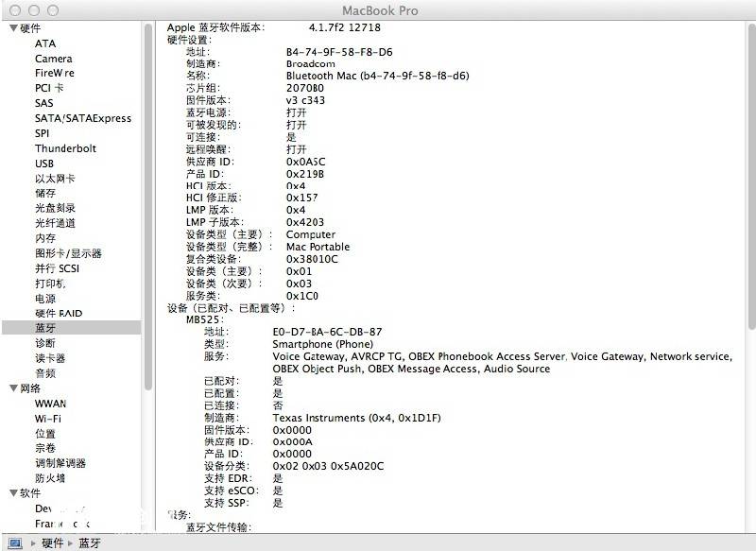
Task: Click 蓝牙 in the bottom path bar
Action: [x=90, y=543]
